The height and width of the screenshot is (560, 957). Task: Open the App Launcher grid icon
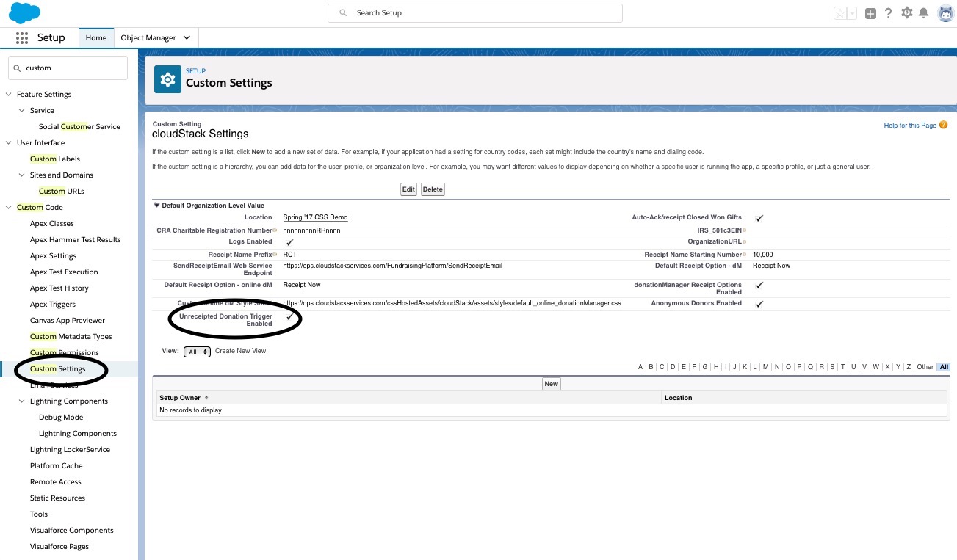[21, 37]
